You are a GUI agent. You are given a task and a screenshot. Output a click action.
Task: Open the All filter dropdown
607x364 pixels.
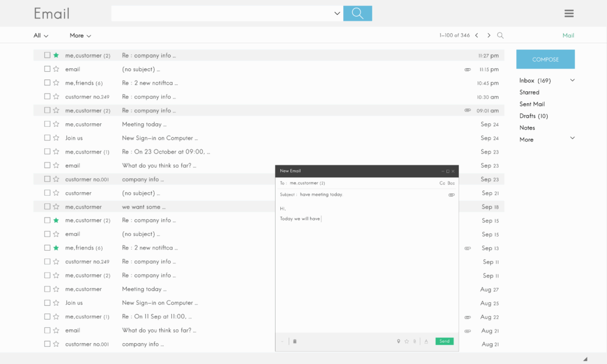tap(41, 36)
